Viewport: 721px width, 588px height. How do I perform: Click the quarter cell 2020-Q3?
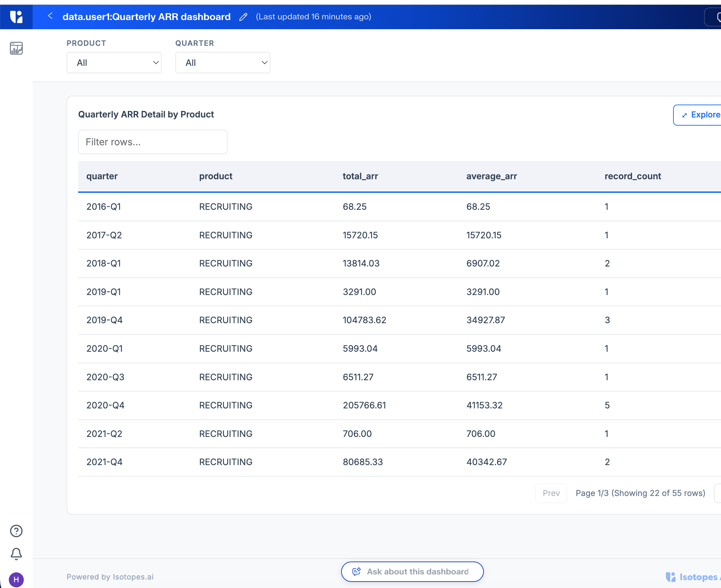tap(105, 377)
